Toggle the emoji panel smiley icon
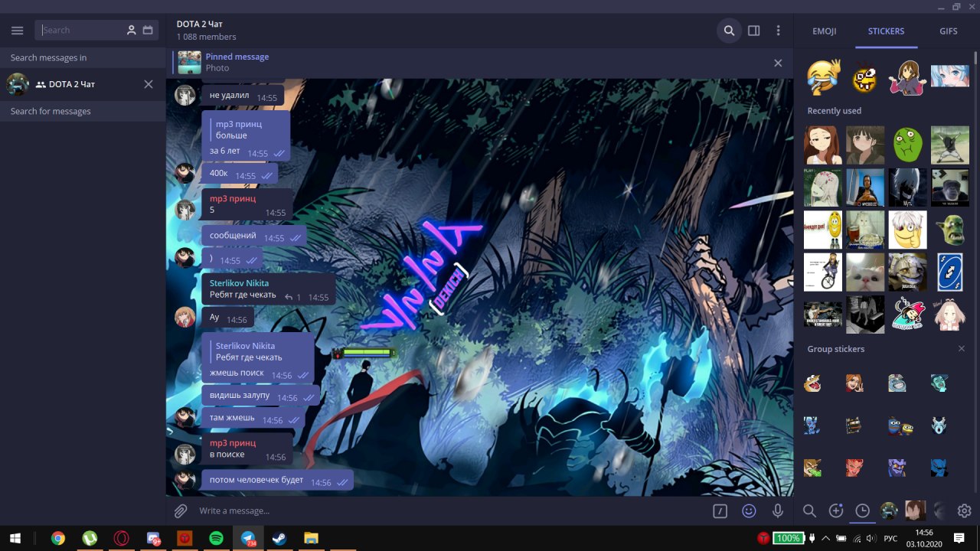This screenshot has height=551, width=980. (x=749, y=511)
